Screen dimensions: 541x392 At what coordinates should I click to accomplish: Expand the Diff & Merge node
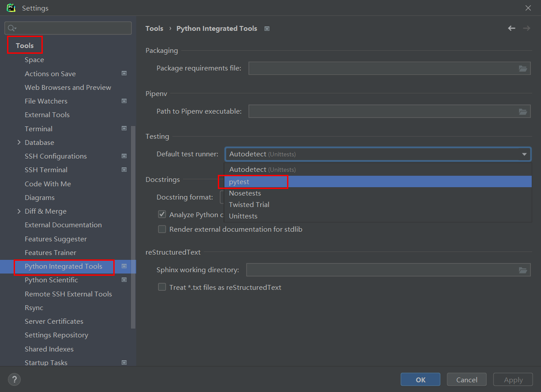pos(19,211)
